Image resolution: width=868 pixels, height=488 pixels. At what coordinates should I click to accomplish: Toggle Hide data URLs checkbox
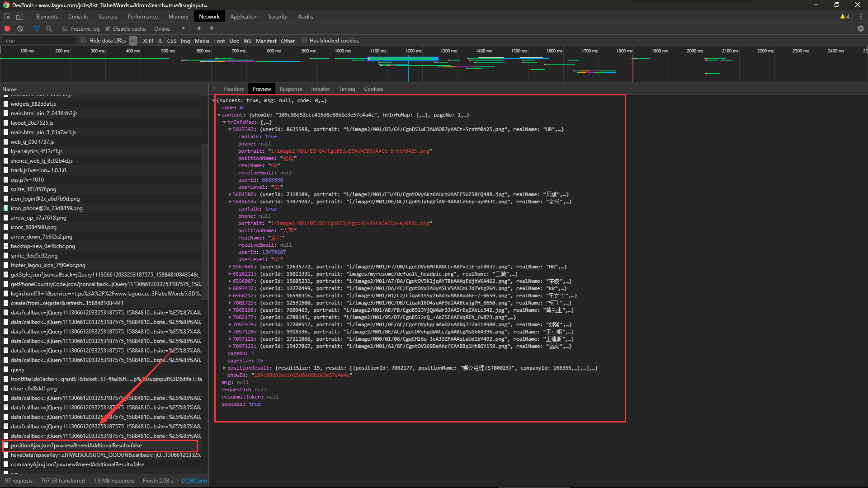(x=84, y=40)
